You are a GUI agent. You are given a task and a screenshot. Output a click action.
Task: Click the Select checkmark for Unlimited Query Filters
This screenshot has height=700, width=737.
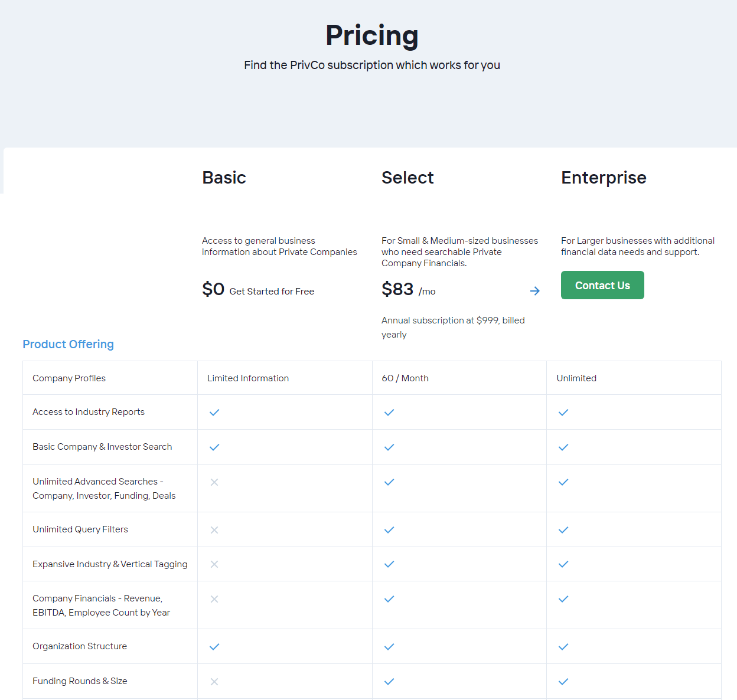pyautogui.click(x=389, y=530)
